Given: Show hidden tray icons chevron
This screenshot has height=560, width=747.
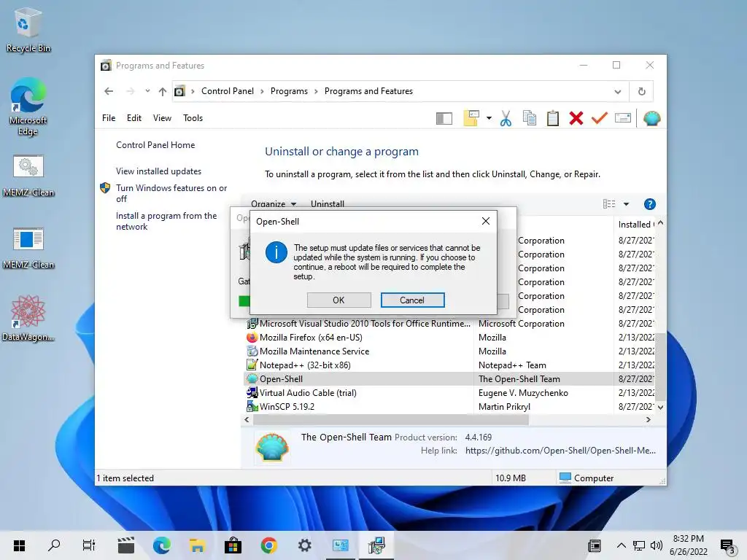Looking at the screenshot, I should click(x=621, y=545).
